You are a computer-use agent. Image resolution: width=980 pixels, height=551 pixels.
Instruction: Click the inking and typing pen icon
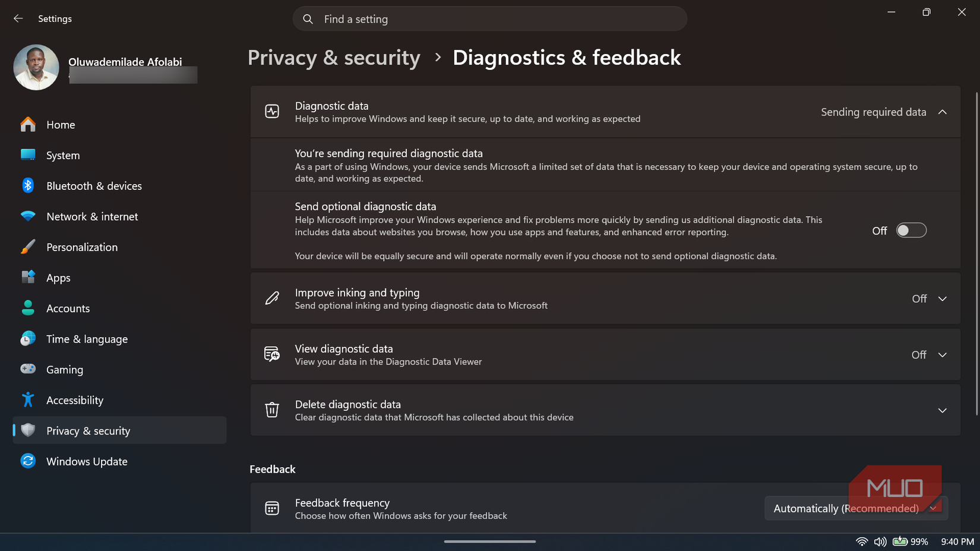[272, 298]
